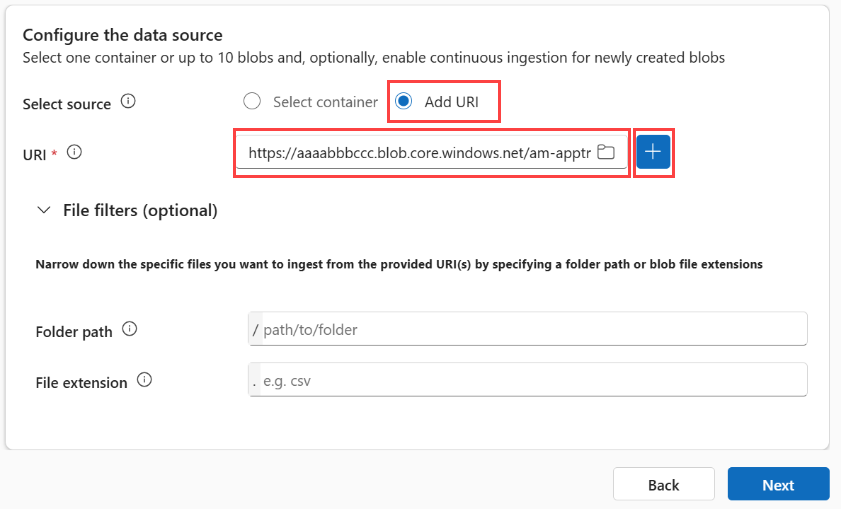Click the File extension label text
The image size is (841, 509).
tap(81, 382)
